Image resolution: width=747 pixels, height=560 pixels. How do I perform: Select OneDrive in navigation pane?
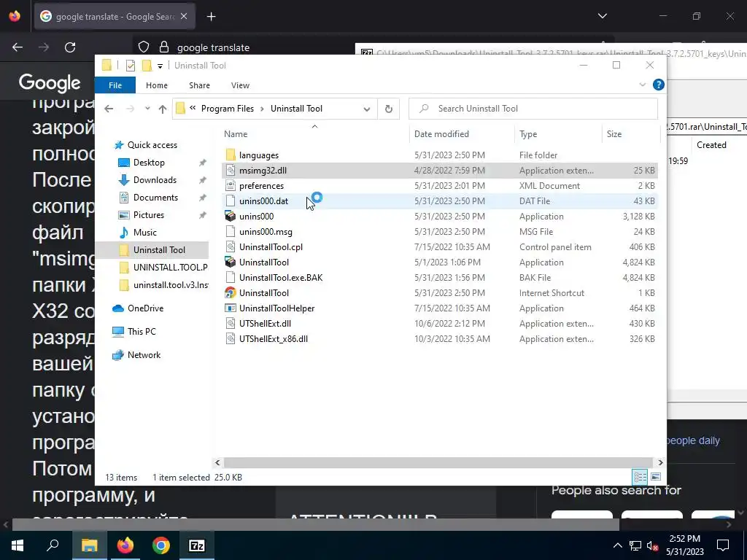coord(145,308)
